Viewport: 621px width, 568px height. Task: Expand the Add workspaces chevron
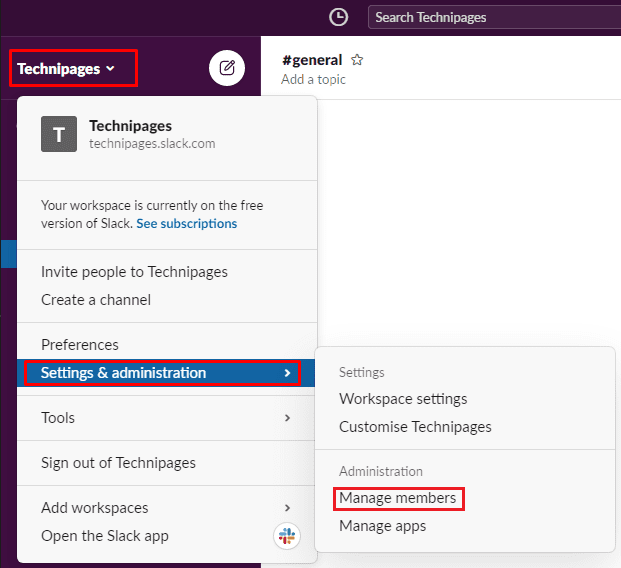[x=288, y=508]
